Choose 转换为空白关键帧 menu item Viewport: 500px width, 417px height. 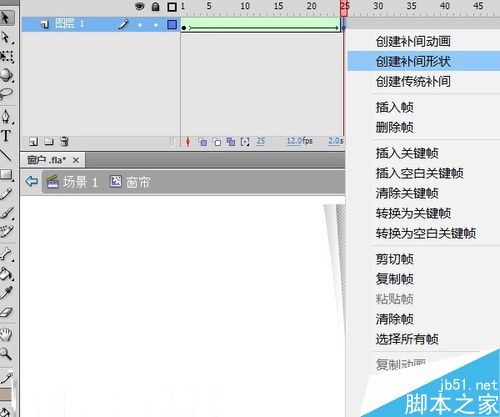426,233
